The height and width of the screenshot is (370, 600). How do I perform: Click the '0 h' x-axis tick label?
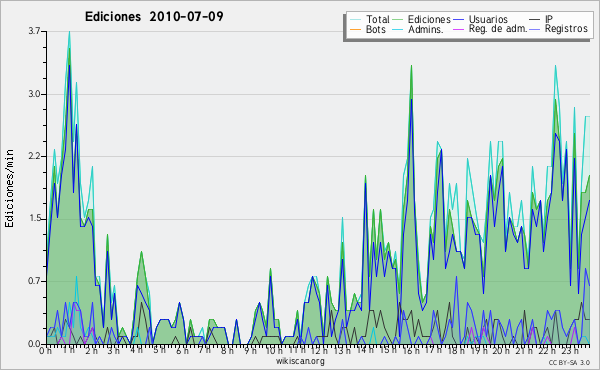click(46, 351)
